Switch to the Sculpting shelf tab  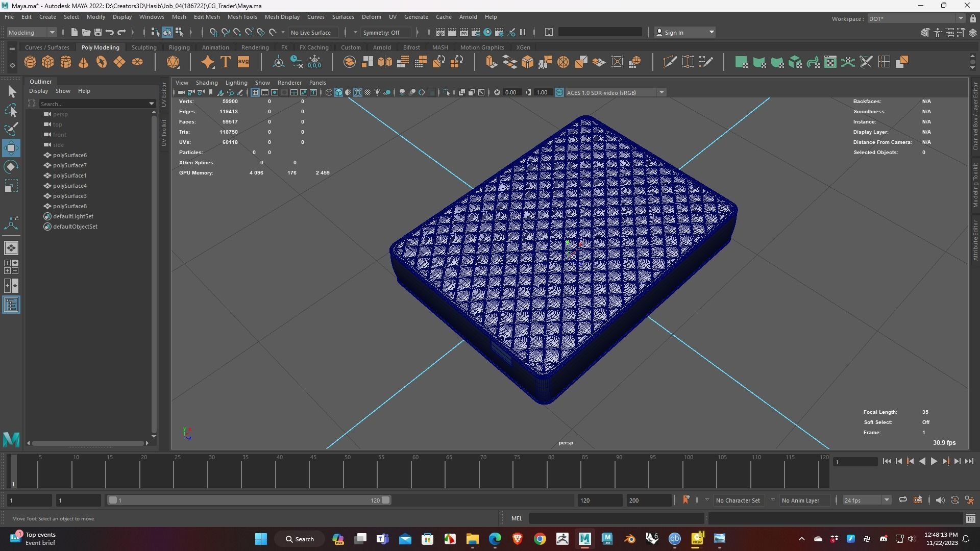(144, 47)
